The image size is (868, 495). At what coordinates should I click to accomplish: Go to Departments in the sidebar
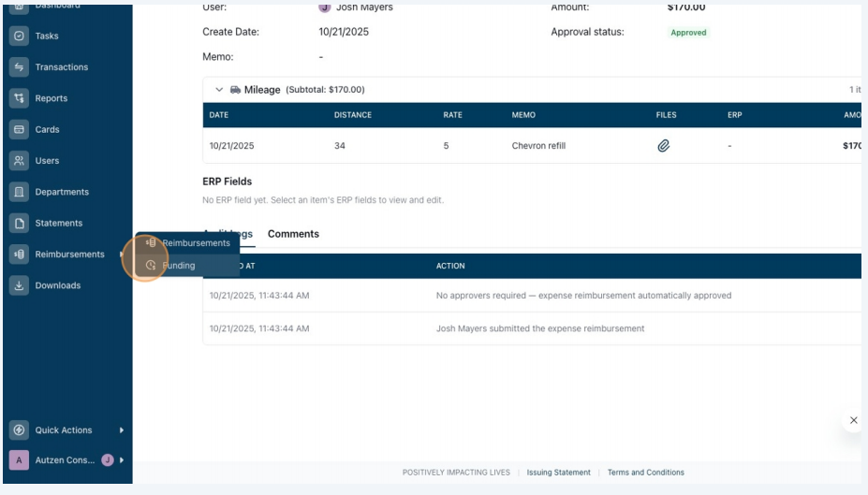tap(62, 192)
